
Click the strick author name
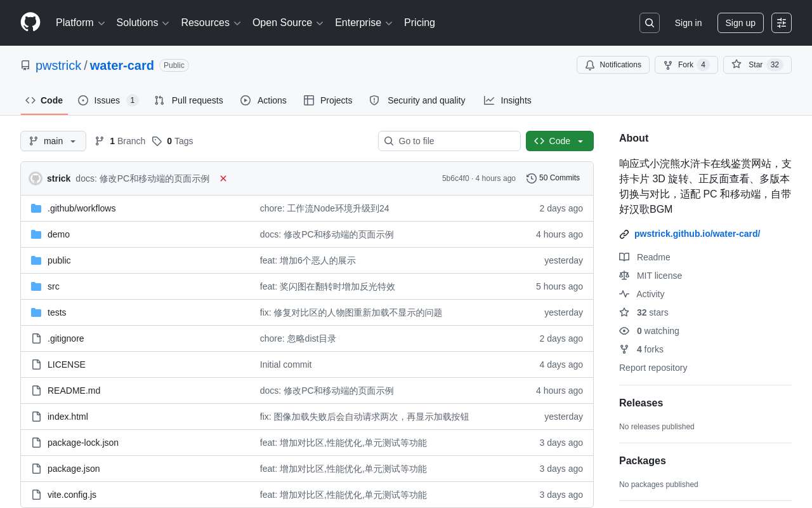[58, 178]
